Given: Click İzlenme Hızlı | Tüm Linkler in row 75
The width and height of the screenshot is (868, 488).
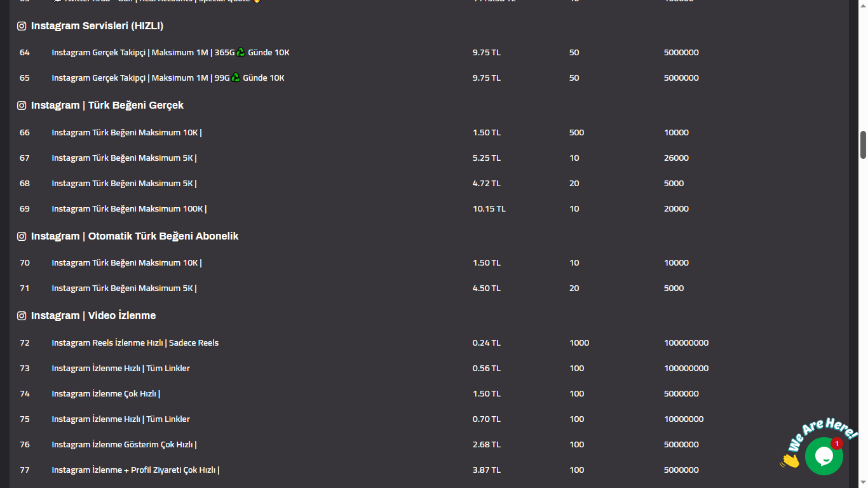Looking at the screenshot, I should (x=121, y=419).
